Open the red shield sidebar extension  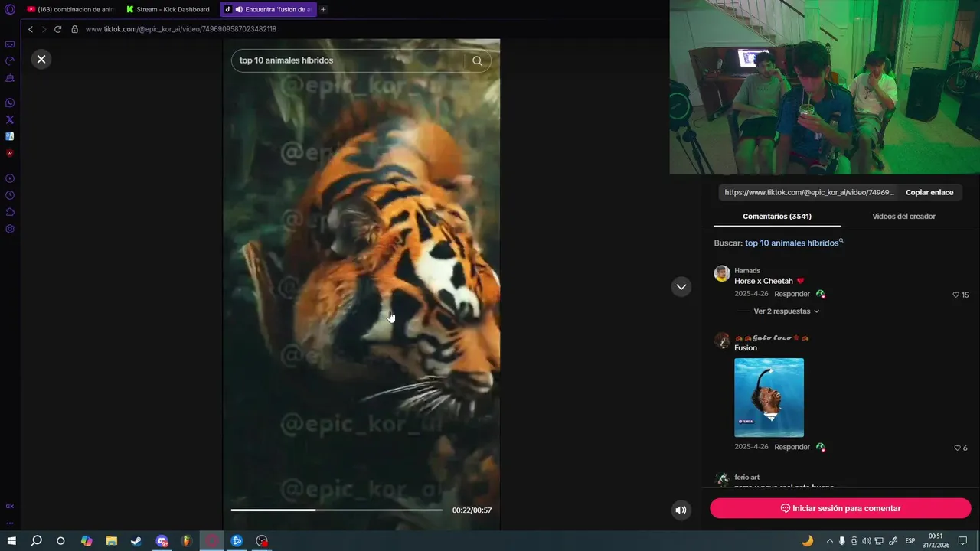pyautogui.click(x=10, y=153)
